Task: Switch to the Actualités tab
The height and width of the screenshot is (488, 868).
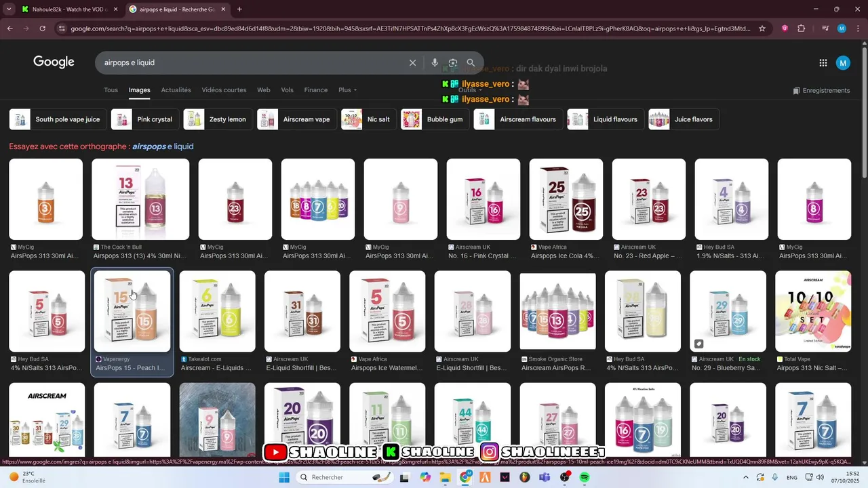Action: click(x=176, y=90)
